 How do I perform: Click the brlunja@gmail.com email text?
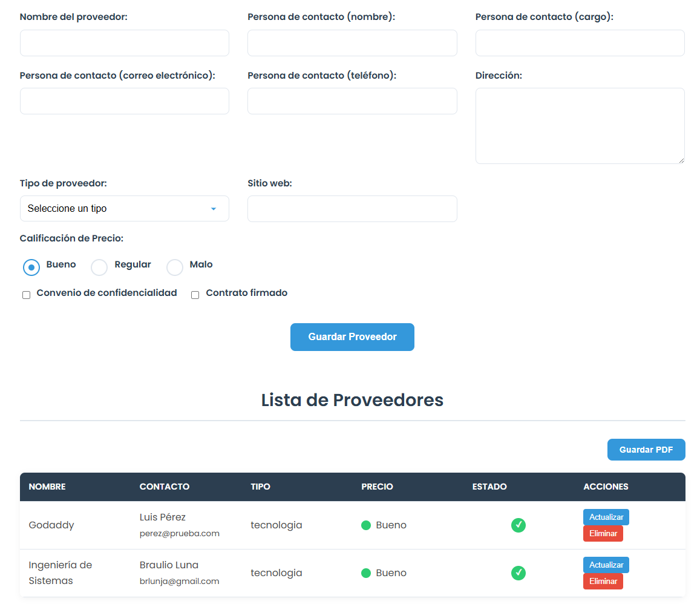(x=180, y=582)
